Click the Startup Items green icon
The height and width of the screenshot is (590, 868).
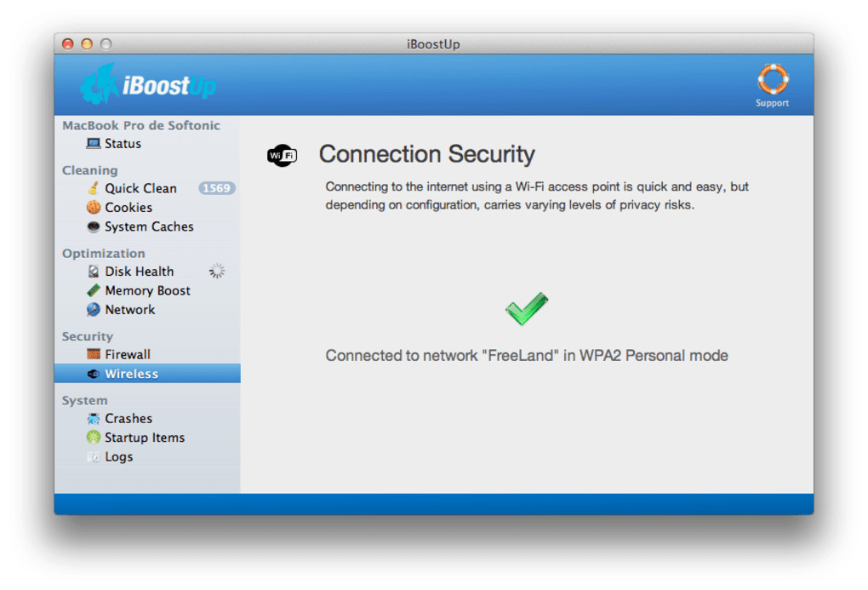coord(94,438)
